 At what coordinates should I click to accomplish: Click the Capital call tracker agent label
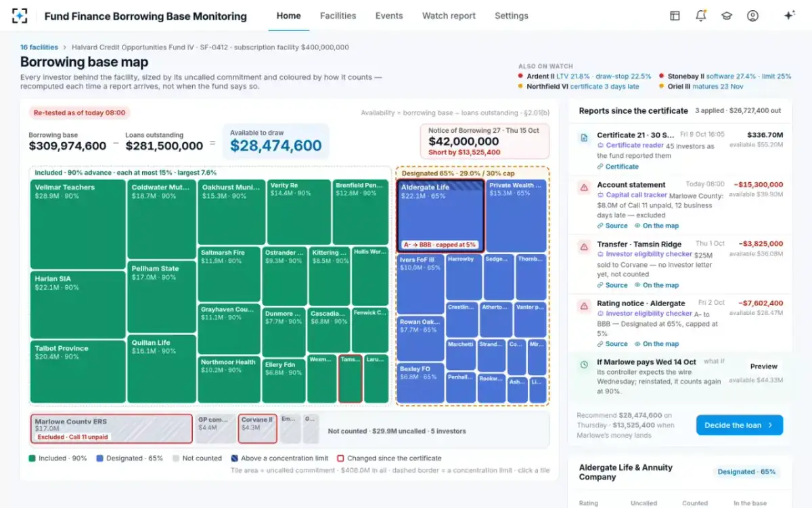[631, 195]
